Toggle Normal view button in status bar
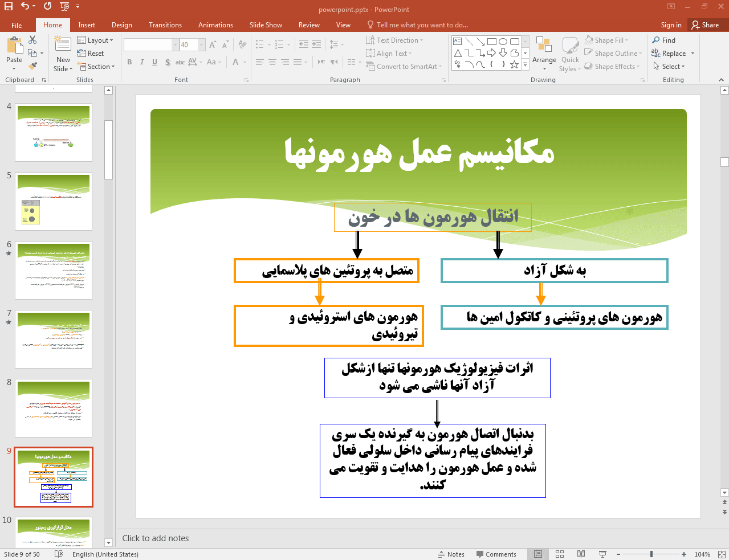 pos(537,554)
